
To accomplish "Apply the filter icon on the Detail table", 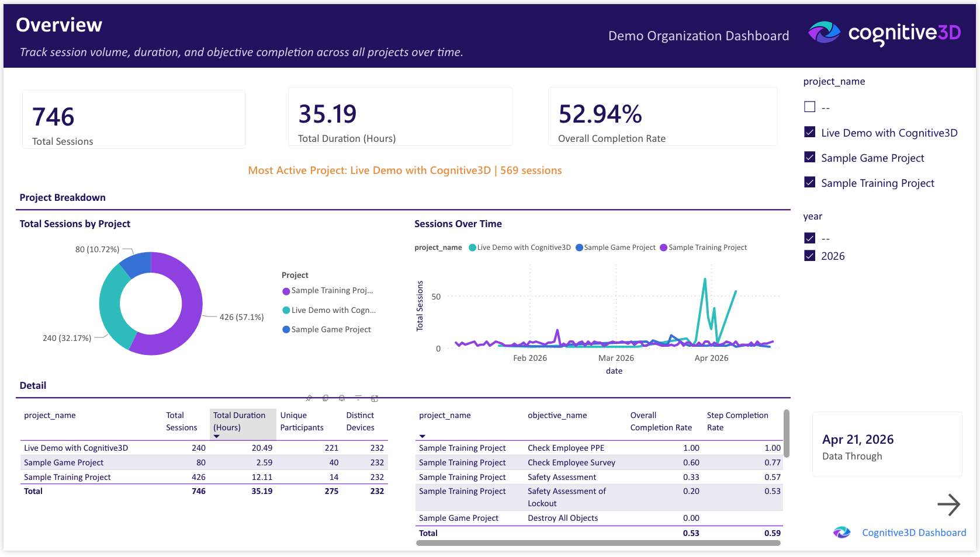I will (358, 398).
